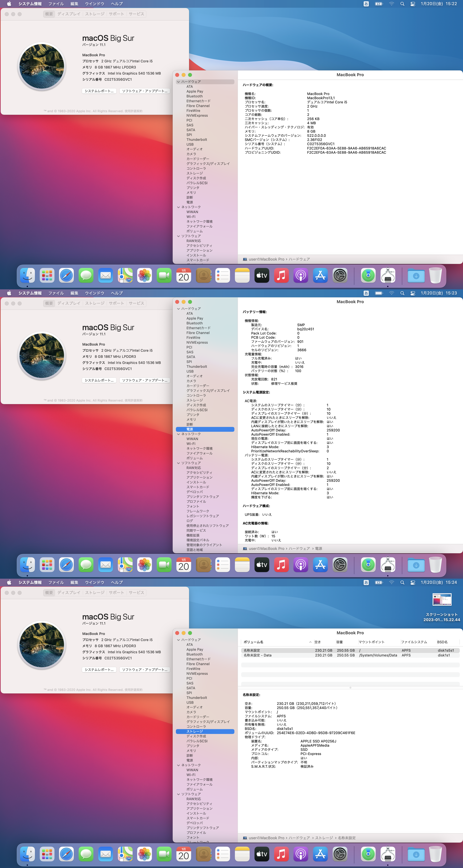
Task: Open Messages in the Dock of the 15:22 desktop
Action: (86, 276)
